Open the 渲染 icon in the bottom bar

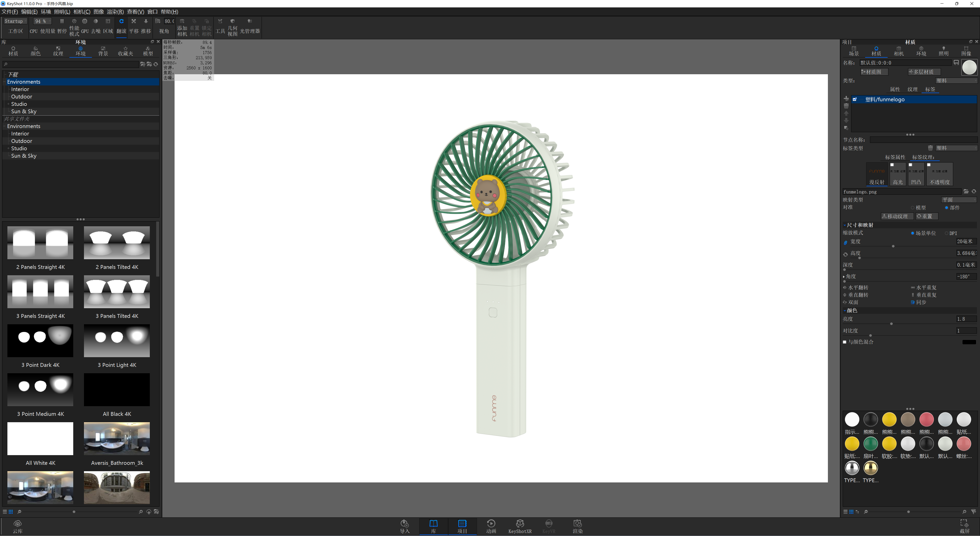tap(578, 526)
